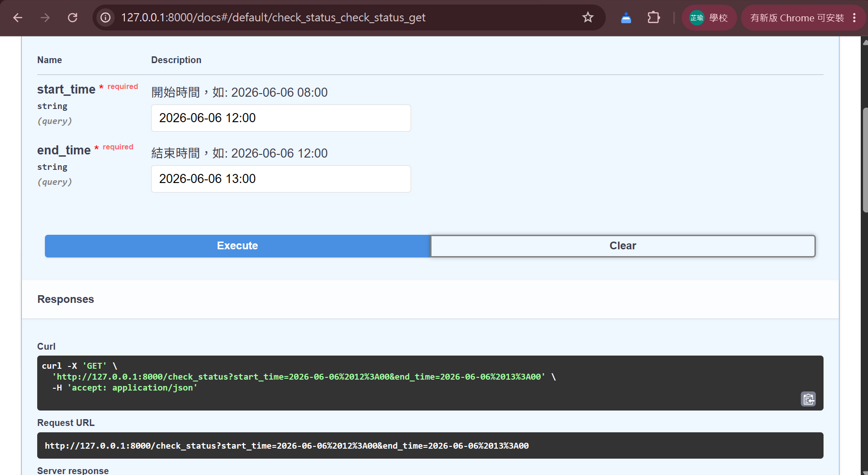
Task: Click the end_time parameter name
Action: tap(64, 150)
